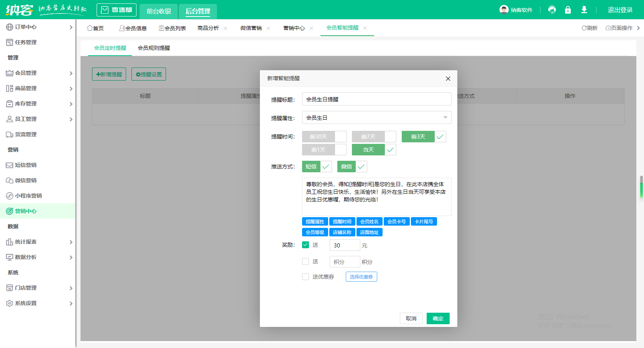
Task: Switch to the 会员规则提醒 tab
Action: pyautogui.click(x=154, y=48)
